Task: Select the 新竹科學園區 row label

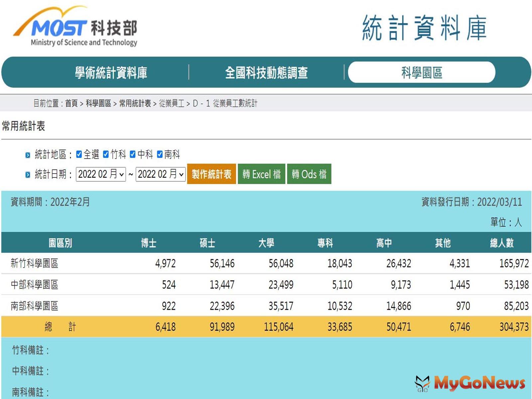Action: (35, 263)
